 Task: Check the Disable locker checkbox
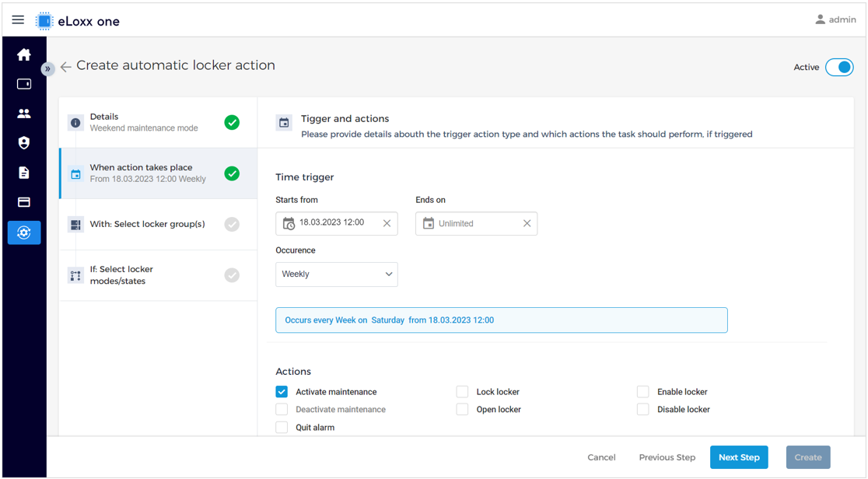(642, 409)
